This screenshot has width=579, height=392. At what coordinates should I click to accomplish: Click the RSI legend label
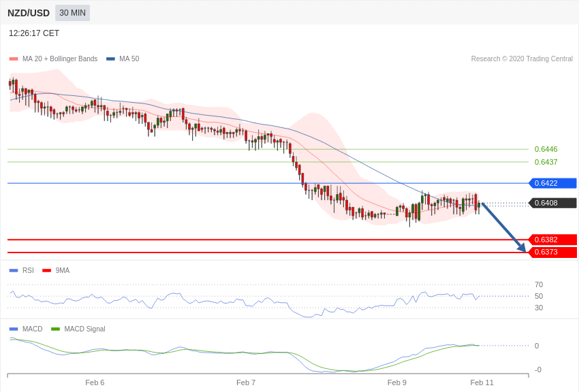point(28,271)
